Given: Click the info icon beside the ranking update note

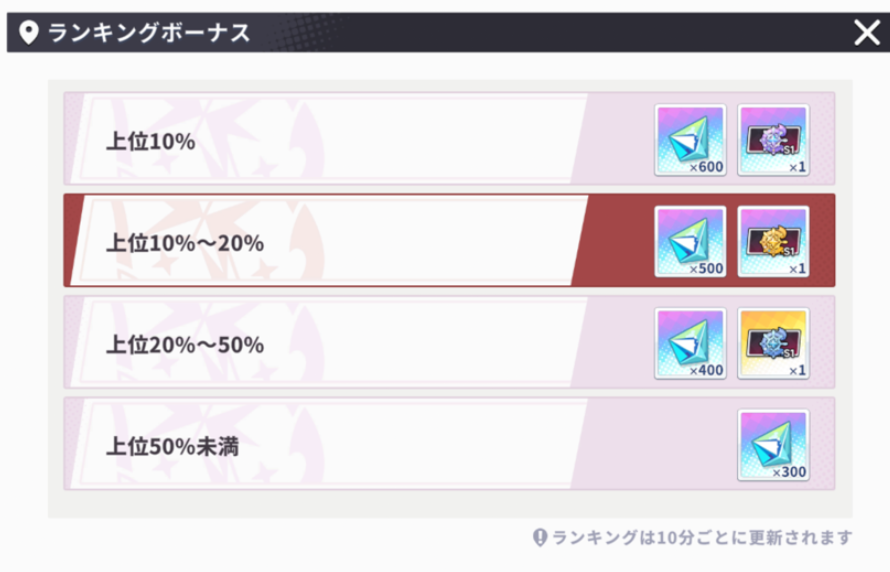Looking at the screenshot, I should pos(540,538).
